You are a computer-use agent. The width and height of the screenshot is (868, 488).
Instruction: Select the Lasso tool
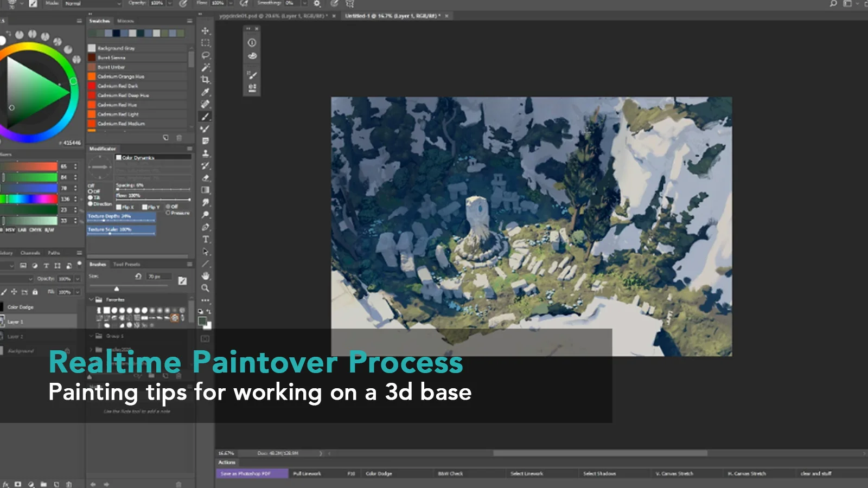click(x=205, y=54)
